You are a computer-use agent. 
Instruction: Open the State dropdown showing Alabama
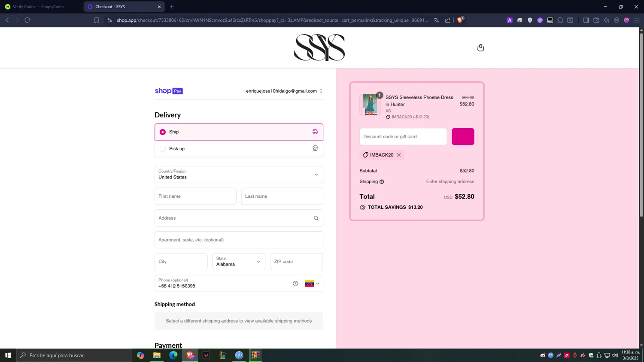point(239,262)
